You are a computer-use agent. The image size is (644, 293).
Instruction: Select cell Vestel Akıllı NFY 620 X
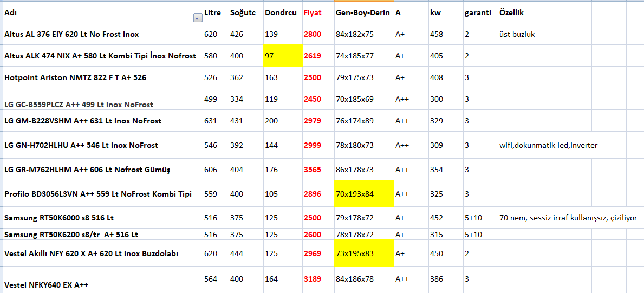point(103,253)
